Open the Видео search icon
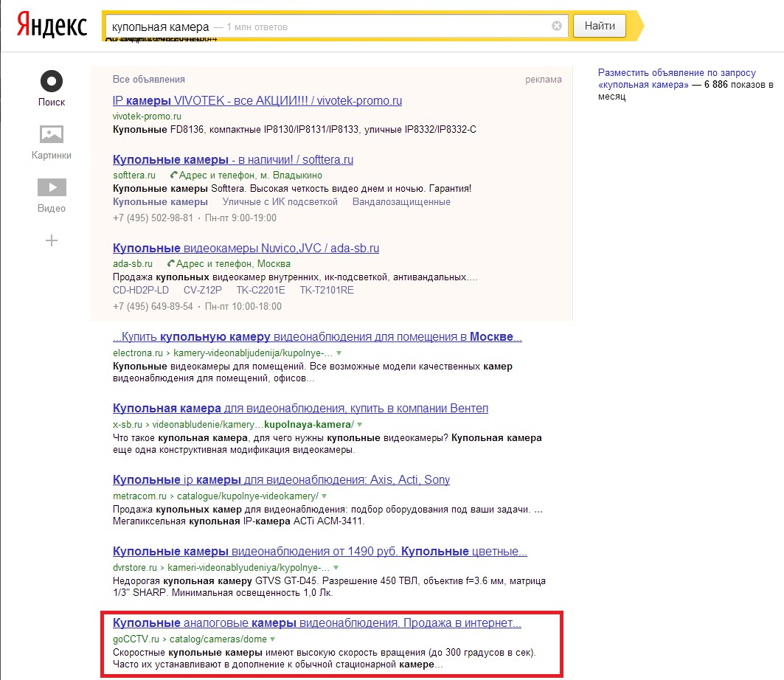The image size is (784, 680). (52, 187)
